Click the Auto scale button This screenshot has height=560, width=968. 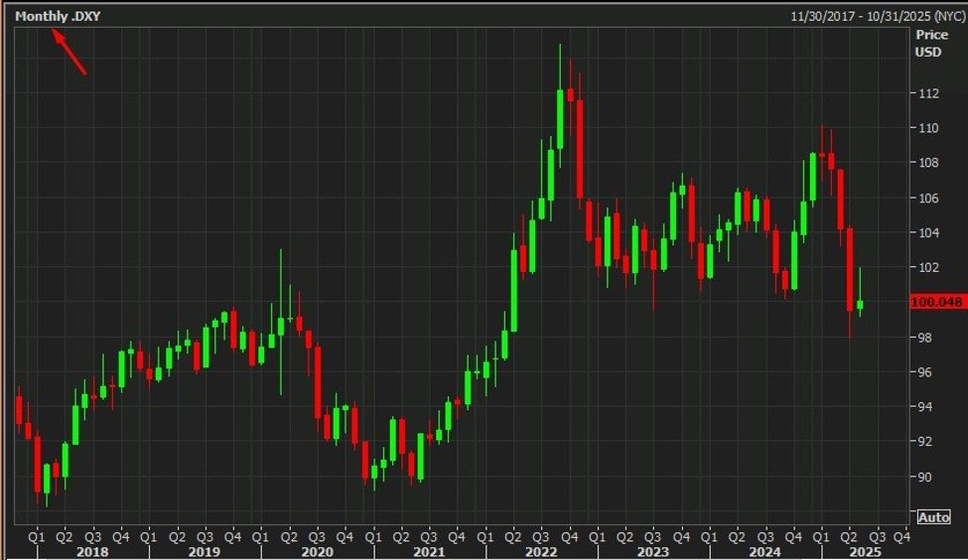pyautogui.click(x=933, y=517)
